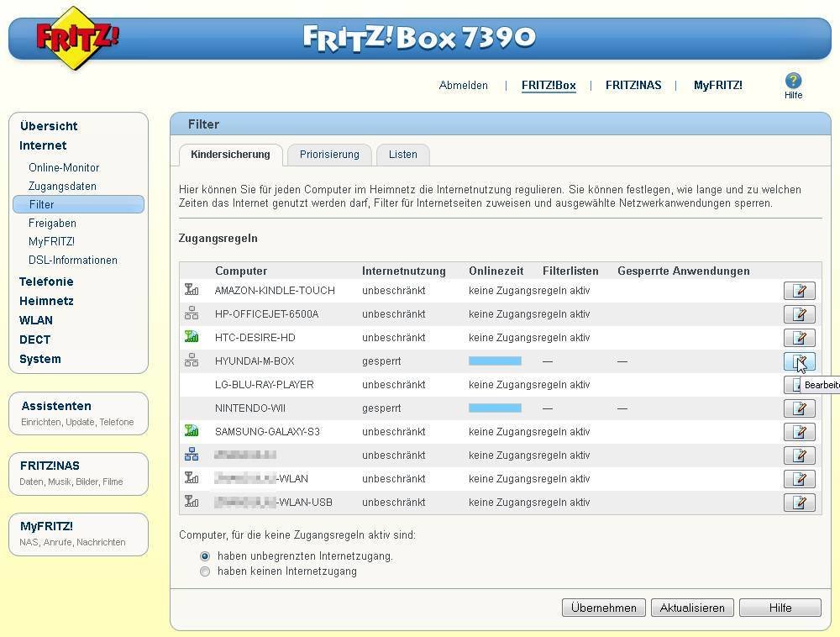This screenshot has width=840, height=637.
Task: Click green WLAN icon beside HTC-DESIRE-HD
Action: (192, 337)
